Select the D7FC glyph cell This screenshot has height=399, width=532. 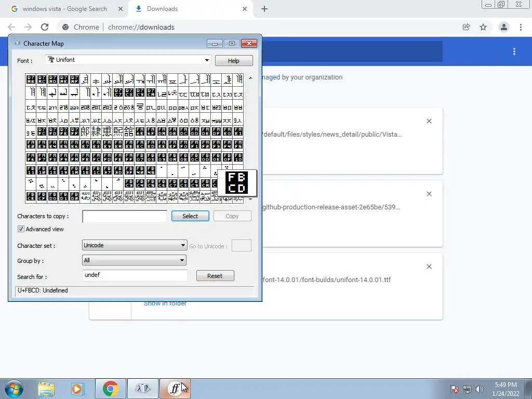[42, 131]
